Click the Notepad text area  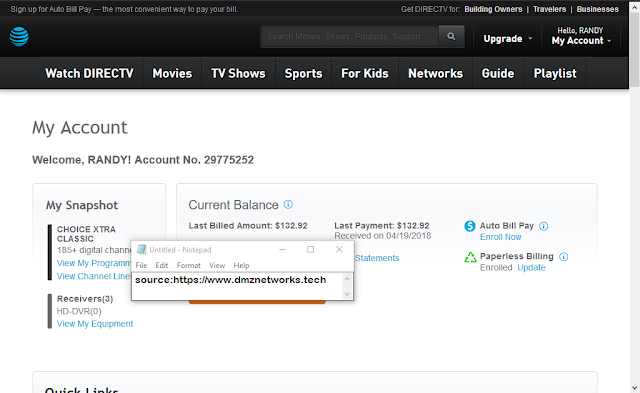coord(237,286)
